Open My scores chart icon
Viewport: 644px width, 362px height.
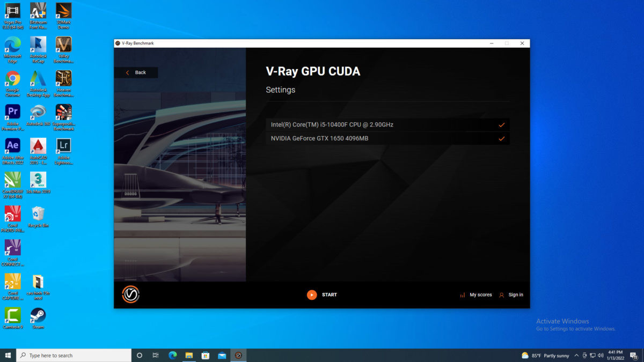(463, 295)
